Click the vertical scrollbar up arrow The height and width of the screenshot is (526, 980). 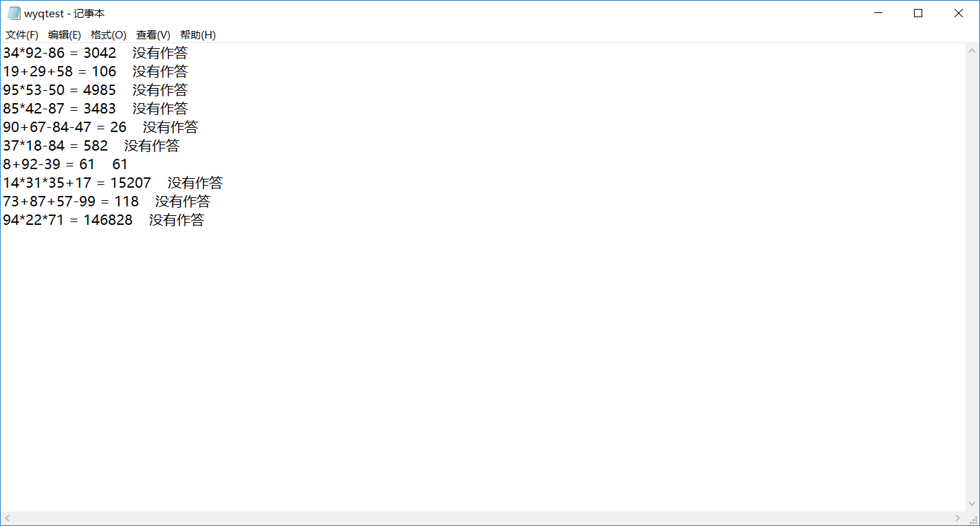click(x=972, y=51)
